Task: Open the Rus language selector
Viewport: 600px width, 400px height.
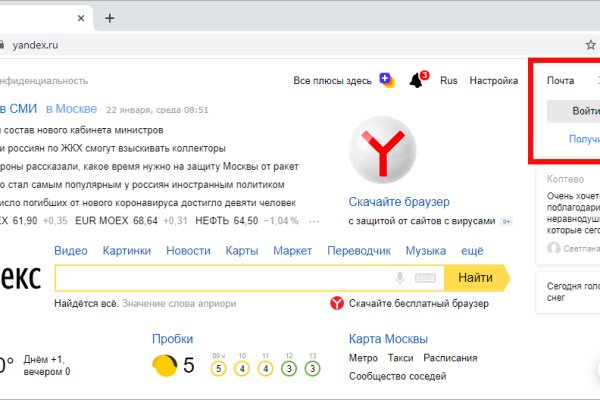Action: pyautogui.click(x=449, y=80)
